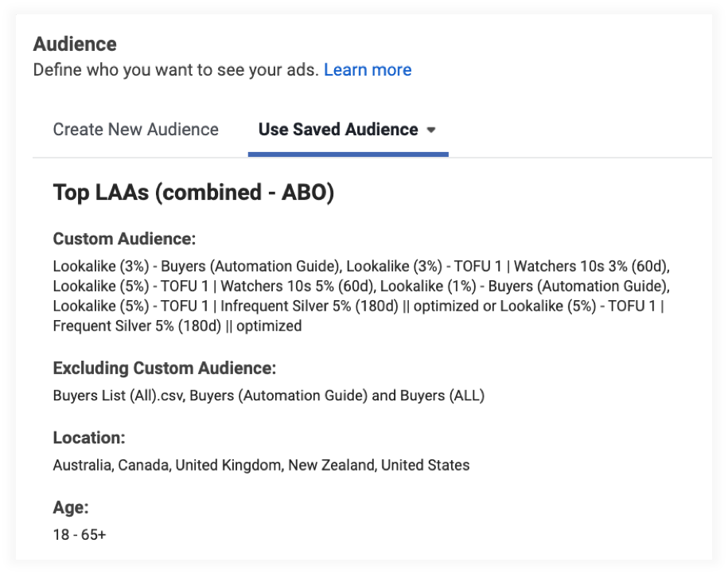Click the Location label
The width and height of the screenshot is (728, 574).
[x=89, y=437]
